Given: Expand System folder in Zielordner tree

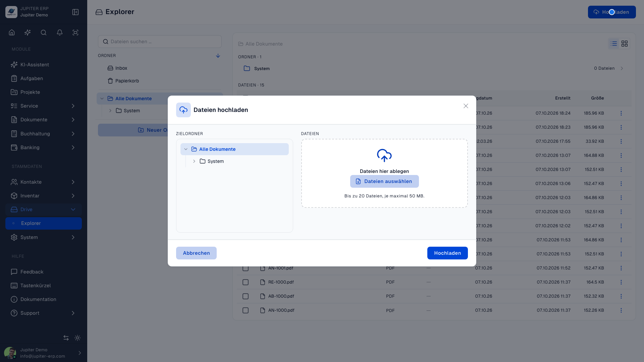Looking at the screenshot, I should 194,161.
